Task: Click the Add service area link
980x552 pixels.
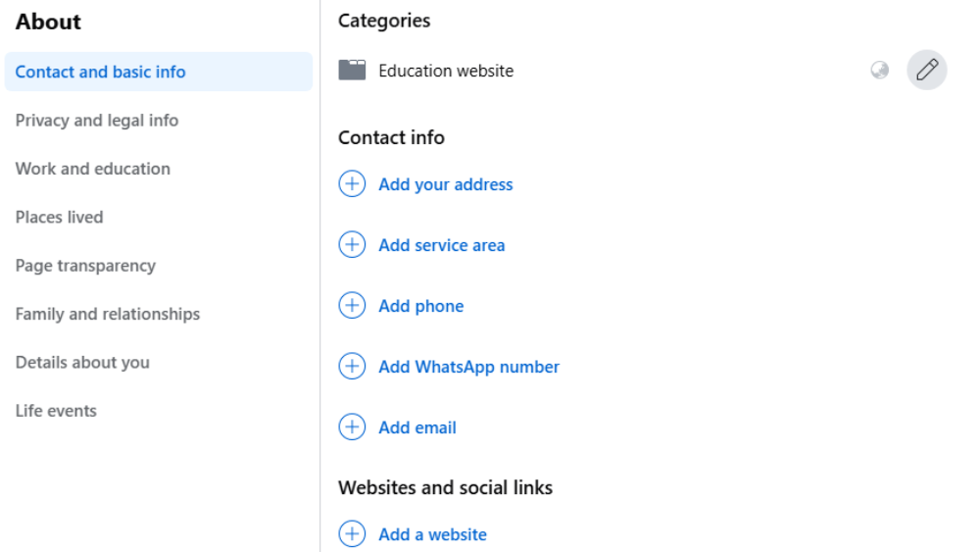Action: pyautogui.click(x=442, y=245)
